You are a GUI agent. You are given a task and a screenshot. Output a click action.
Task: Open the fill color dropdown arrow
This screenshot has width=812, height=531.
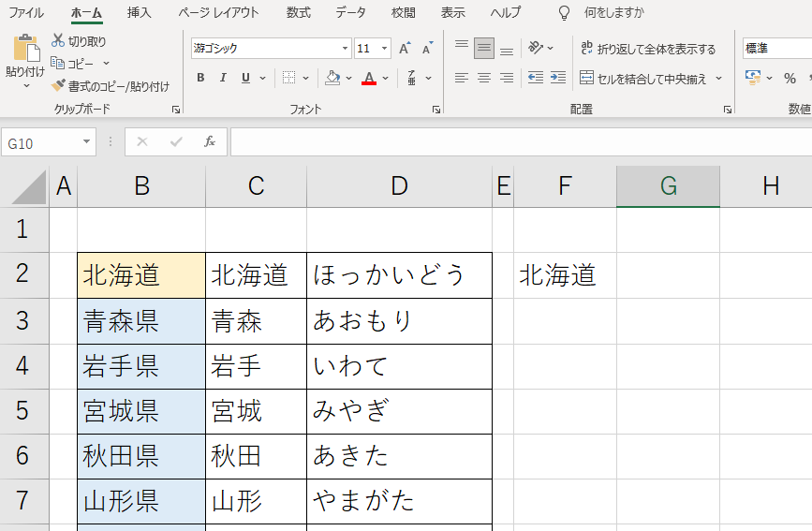tap(348, 78)
